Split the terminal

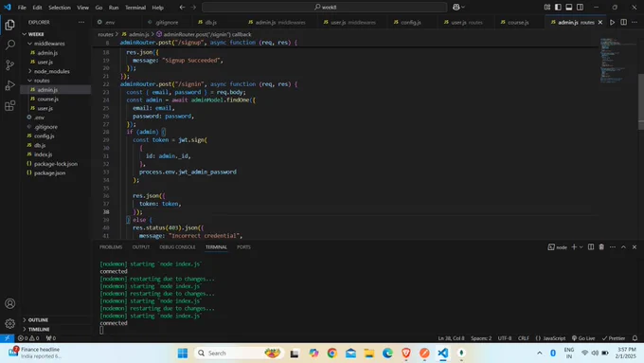click(591, 247)
